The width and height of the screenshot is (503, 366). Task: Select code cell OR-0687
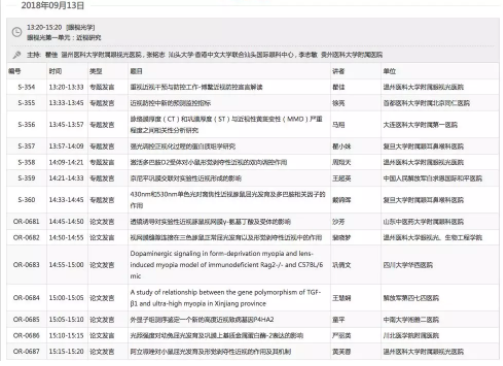tap(26, 352)
